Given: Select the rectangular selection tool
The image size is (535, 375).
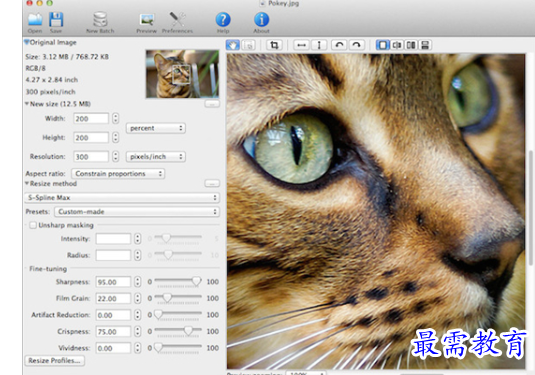Looking at the screenshot, I should point(248,45).
